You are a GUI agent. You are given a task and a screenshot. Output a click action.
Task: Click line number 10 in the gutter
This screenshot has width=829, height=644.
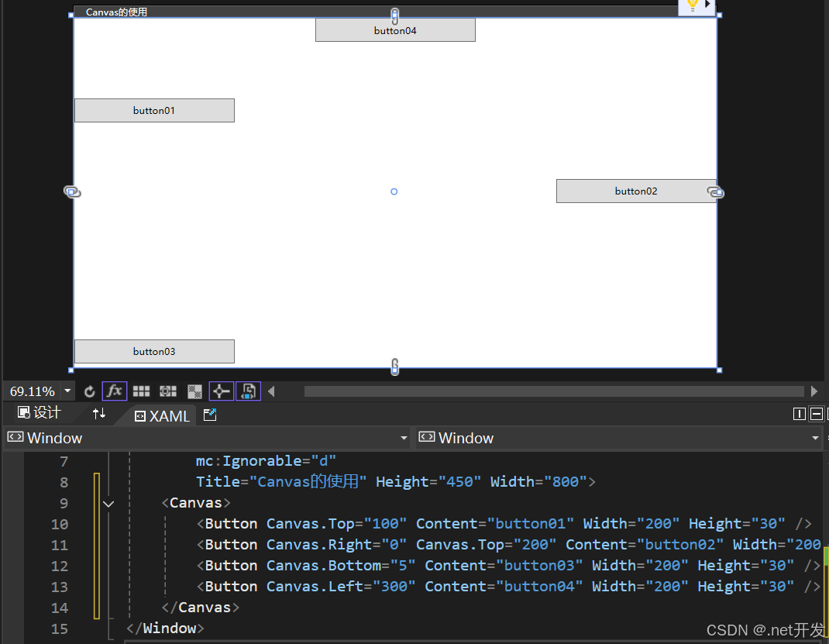point(60,524)
